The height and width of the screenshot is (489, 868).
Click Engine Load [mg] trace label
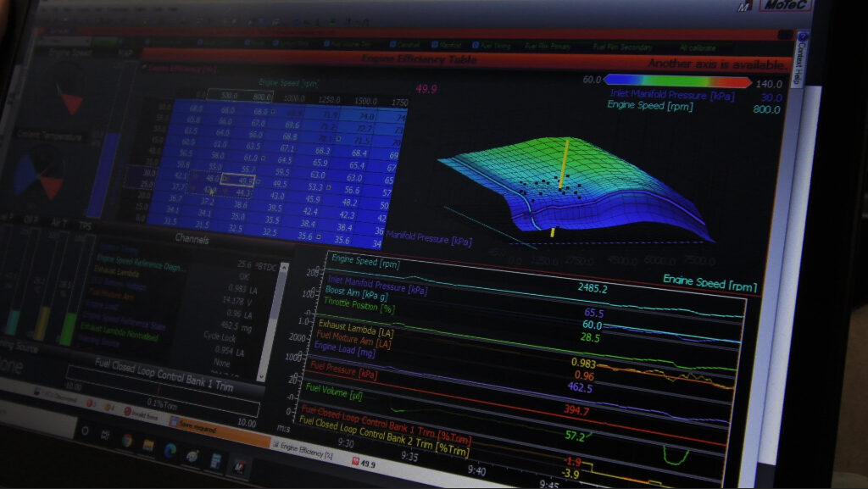(344, 349)
